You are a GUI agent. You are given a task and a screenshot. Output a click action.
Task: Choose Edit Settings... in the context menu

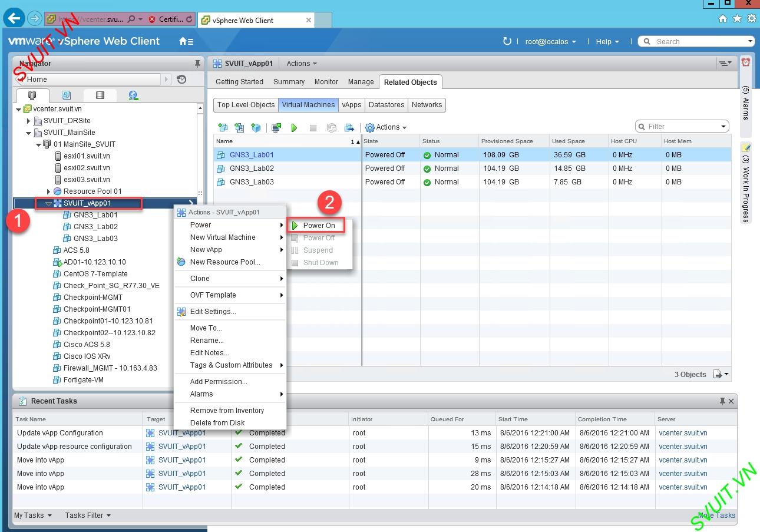[x=230, y=312]
